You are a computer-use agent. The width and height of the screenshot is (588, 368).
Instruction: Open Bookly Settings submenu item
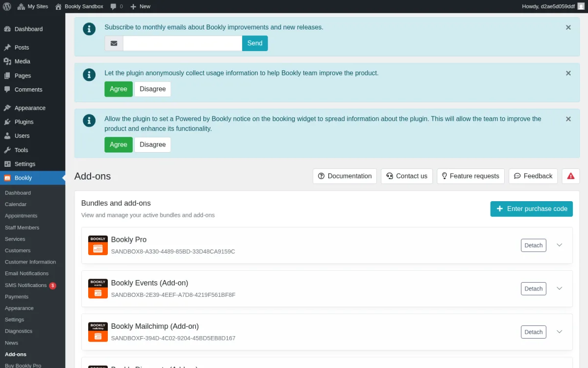tap(15, 319)
